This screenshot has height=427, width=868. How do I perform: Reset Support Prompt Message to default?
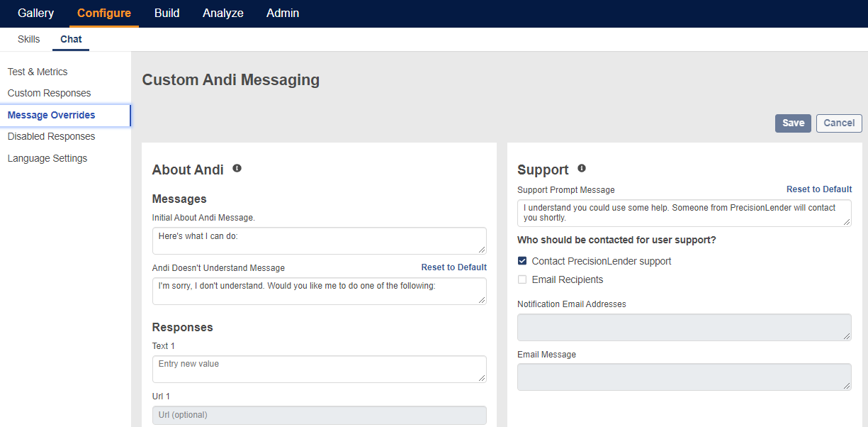(819, 189)
